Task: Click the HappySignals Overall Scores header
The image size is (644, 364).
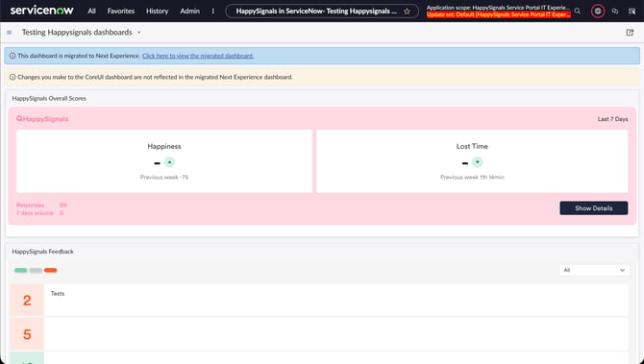Action: click(x=49, y=99)
